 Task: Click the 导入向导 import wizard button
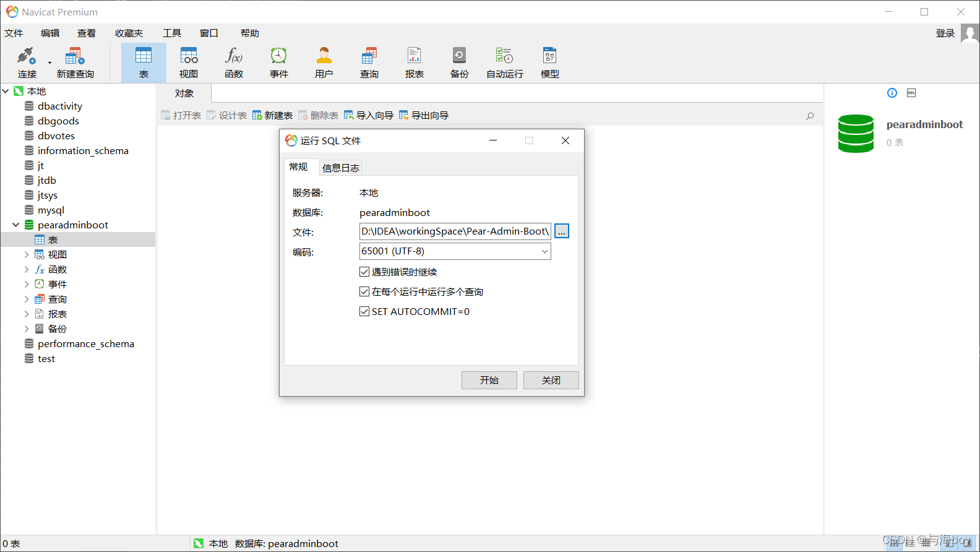[x=369, y=115]
